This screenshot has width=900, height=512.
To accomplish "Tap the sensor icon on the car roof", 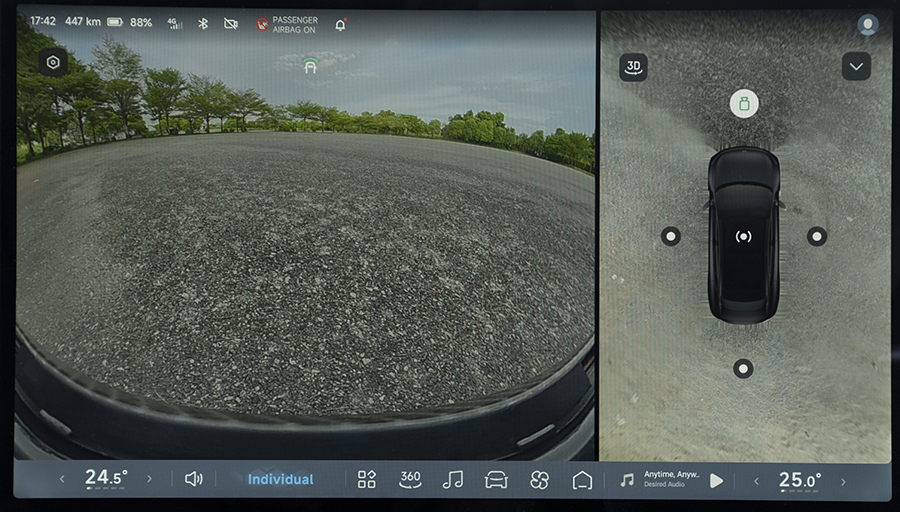I will pos(743,236).
